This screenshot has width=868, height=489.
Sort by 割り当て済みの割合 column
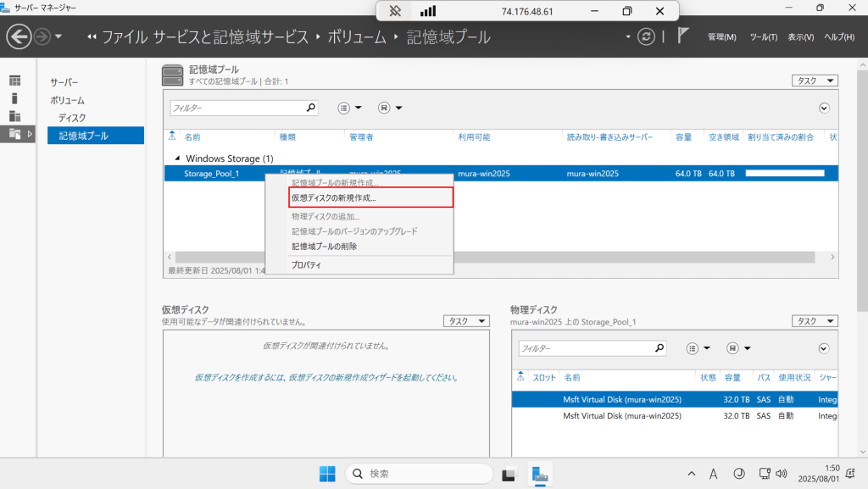[x=781, y=137]
